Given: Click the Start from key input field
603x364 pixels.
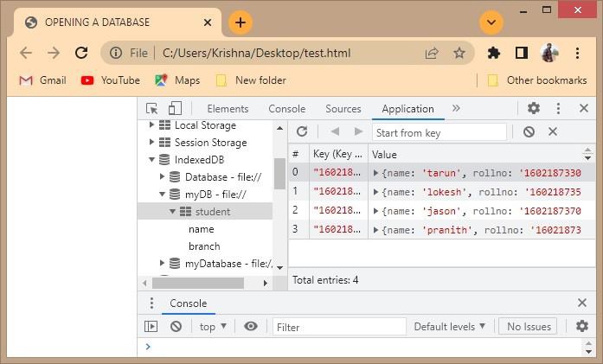Looking at the screenshot, I should point(439,132).
